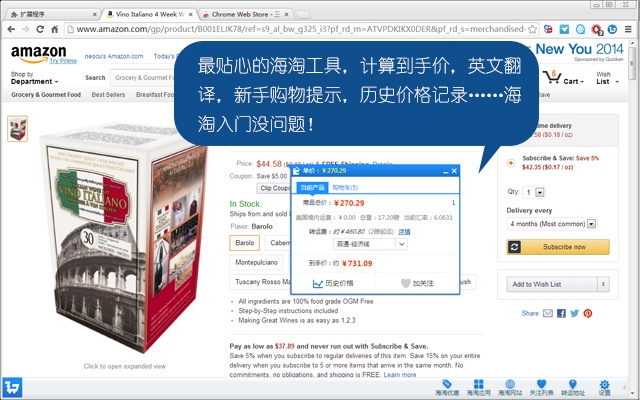Click the red-blue extension icon in toolbar

point(548,29)
